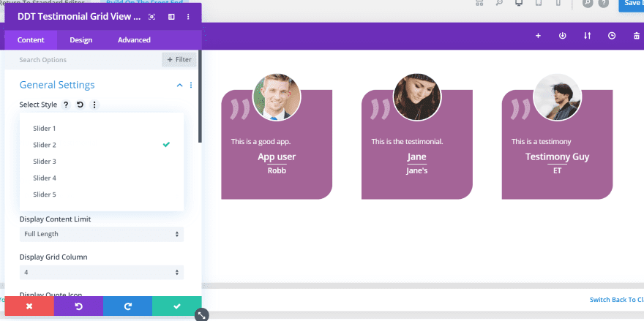Click the Save button at top right
Viewport: 644px width, 321px height.
pos(632,4)
